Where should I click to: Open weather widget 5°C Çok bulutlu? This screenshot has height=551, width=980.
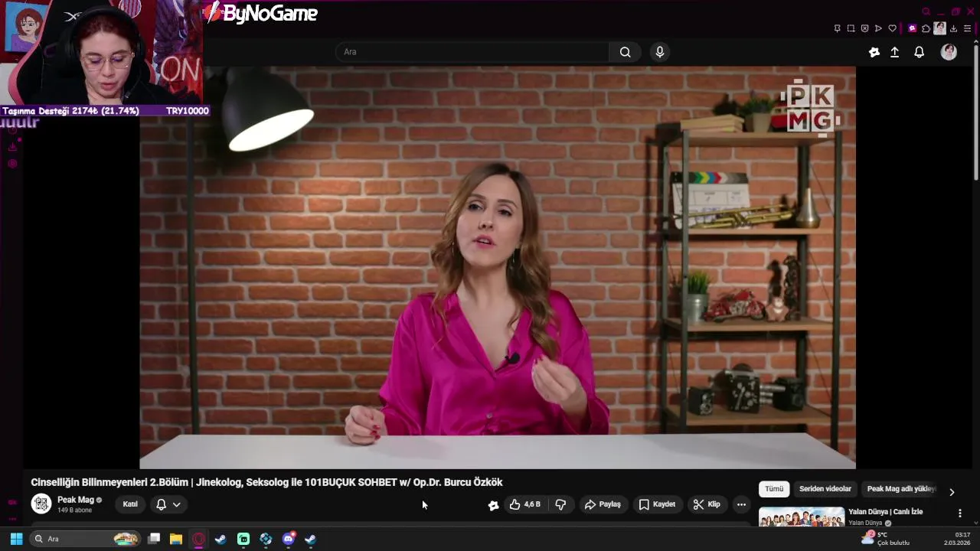pos(886,539)
